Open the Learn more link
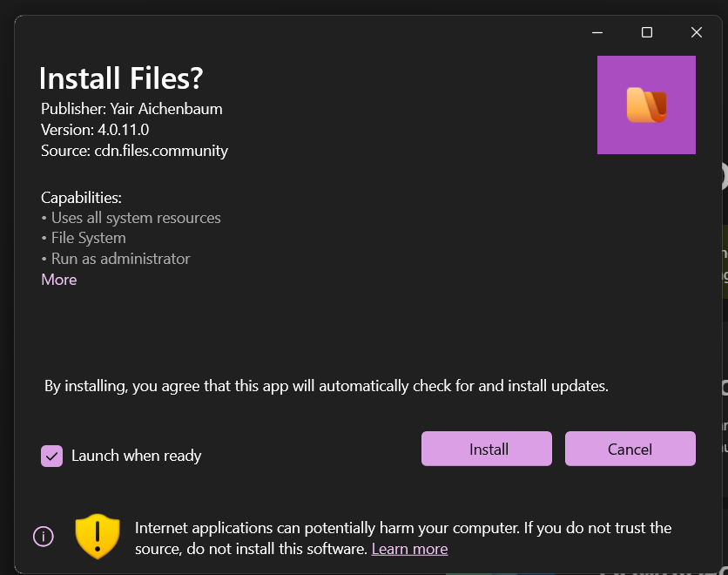This screenshot has width=728, height=575. [x=409, y=549]
